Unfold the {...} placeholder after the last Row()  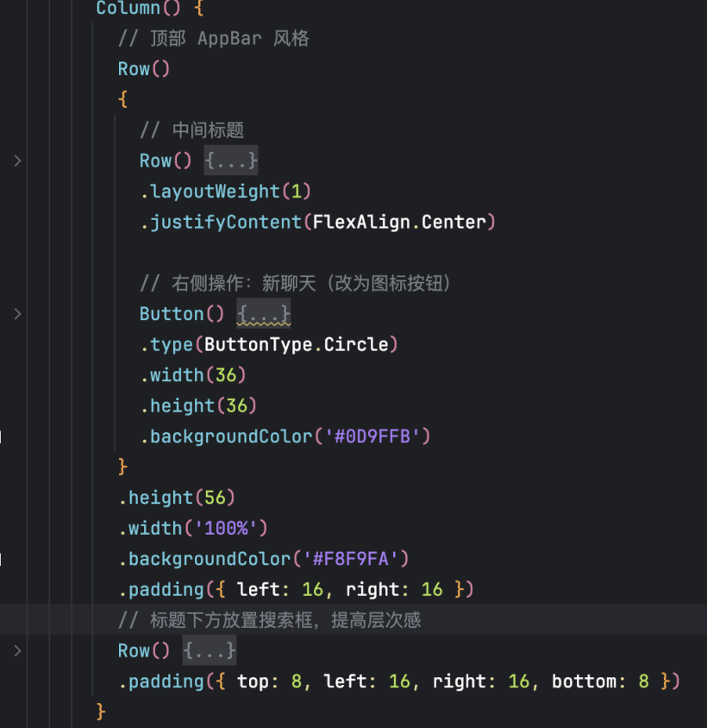click(x=209, y=650)
